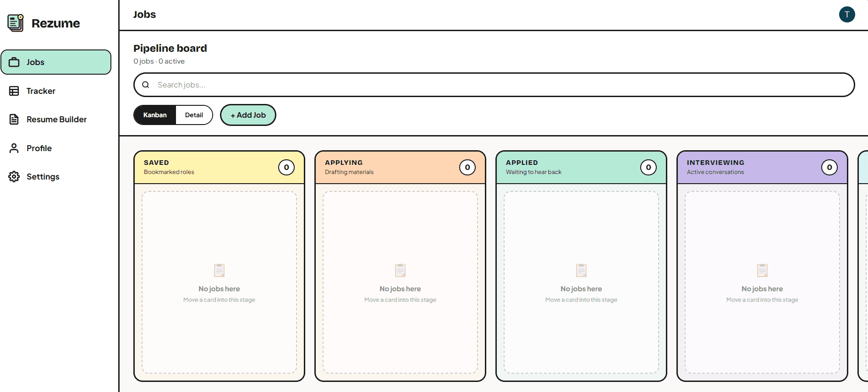This screenshot has height=392, width=868.
Task: Click the Settings gear icon
Action: pos(14,177)
